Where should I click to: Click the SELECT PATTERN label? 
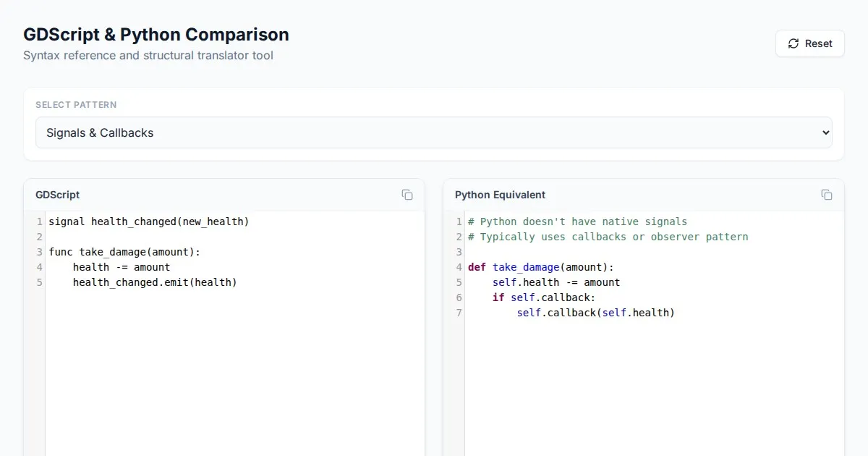tap(76, 105)
